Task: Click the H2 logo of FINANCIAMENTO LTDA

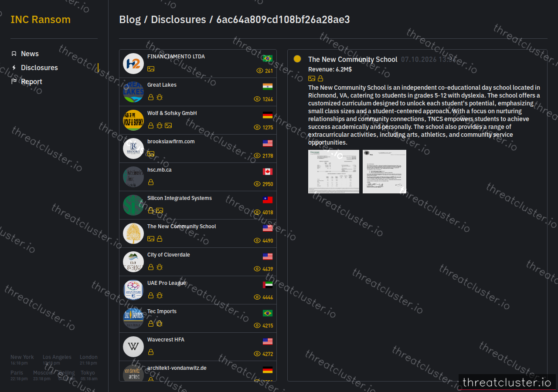Action: pyautogui.click(x=133, y=64)
